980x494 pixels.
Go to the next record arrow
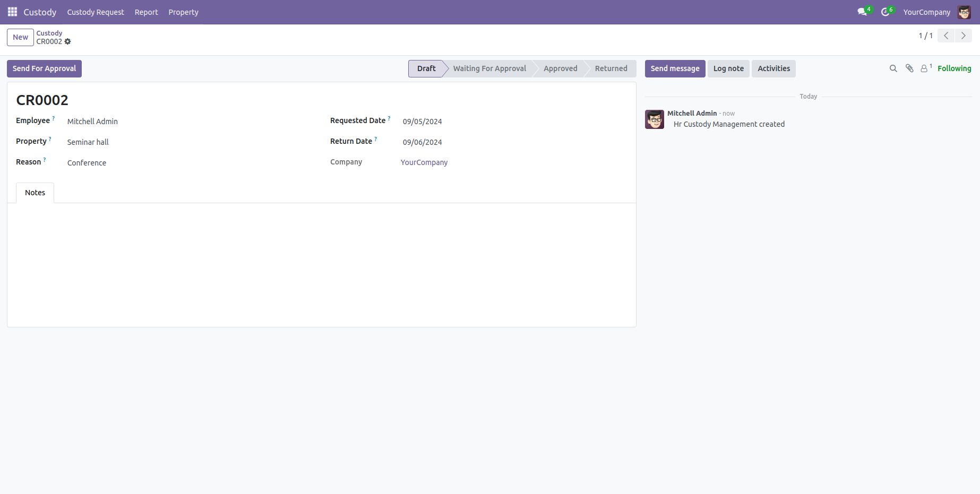tap(964, 36)
